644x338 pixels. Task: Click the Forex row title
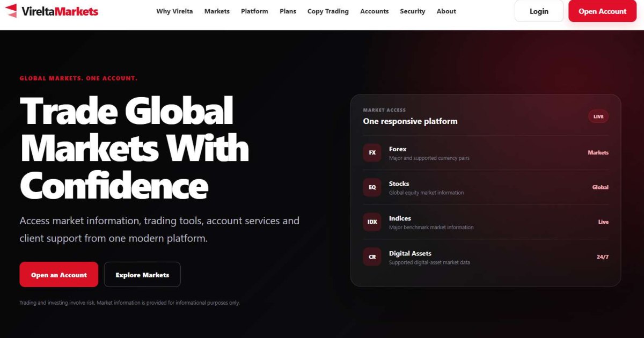[398, 149]
